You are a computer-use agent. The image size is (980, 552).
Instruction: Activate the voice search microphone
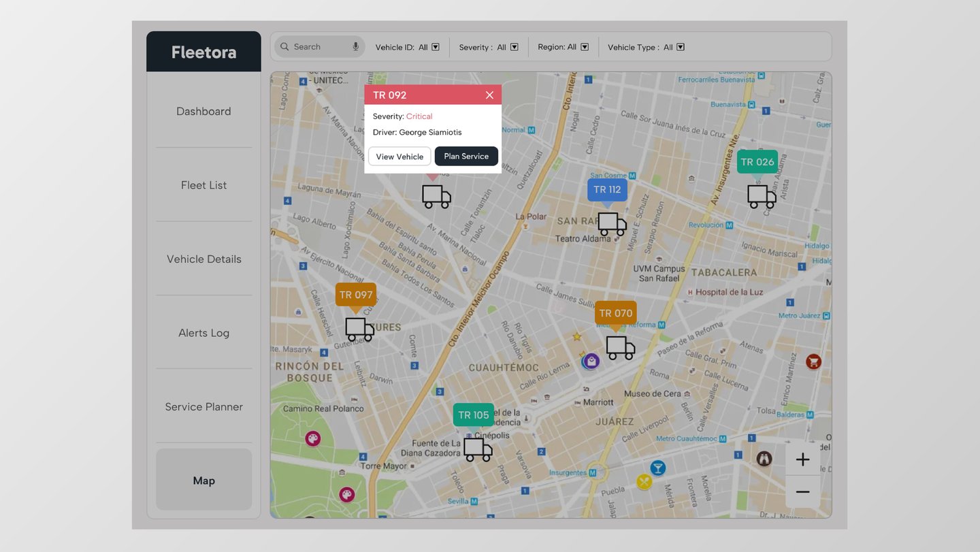click(x=355, y=47)
